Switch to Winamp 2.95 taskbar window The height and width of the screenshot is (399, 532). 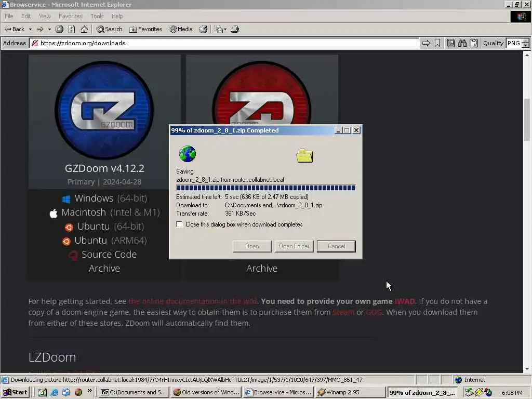click(350, 393)
